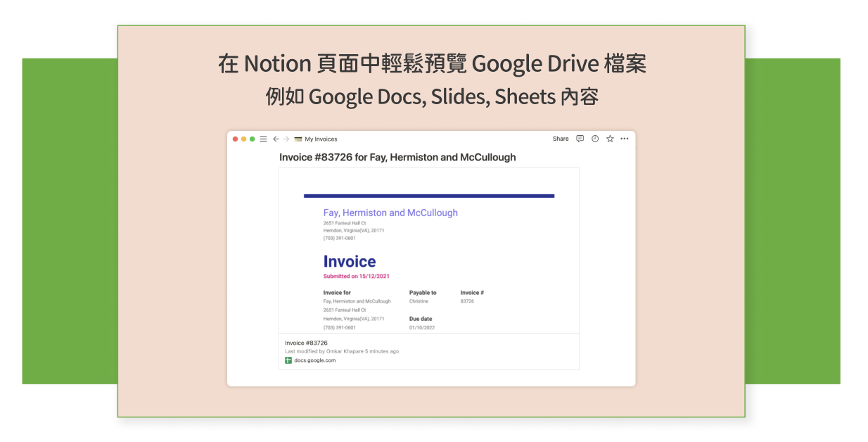View page update history via clock icon
868x442 pixels.
click(x=595, y=139)
